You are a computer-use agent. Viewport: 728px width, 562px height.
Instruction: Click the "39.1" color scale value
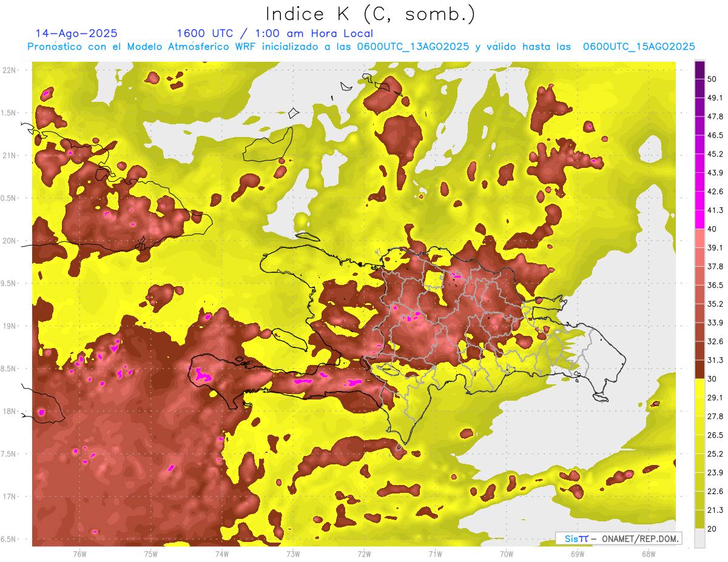pyautogui.click(x=715, y=247)
